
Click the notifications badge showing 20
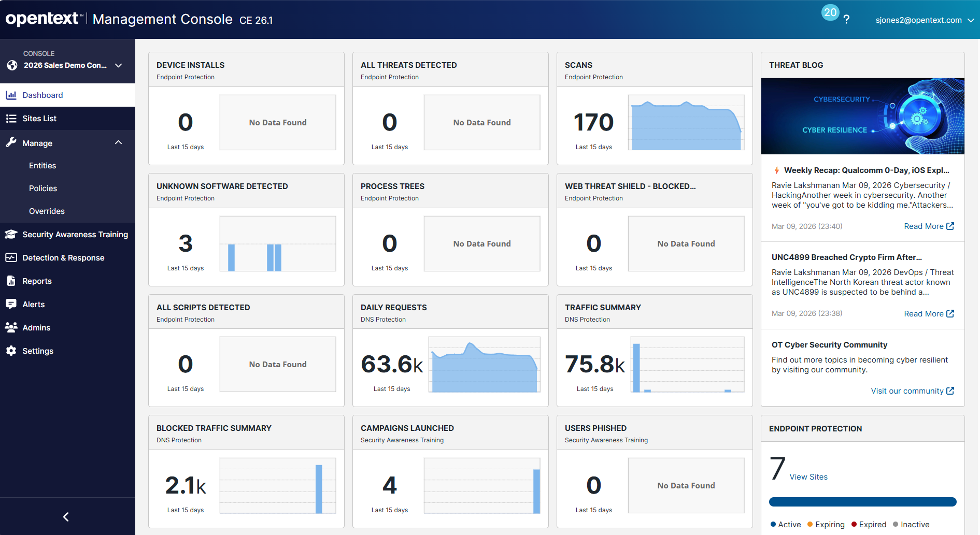click(830, 12)
